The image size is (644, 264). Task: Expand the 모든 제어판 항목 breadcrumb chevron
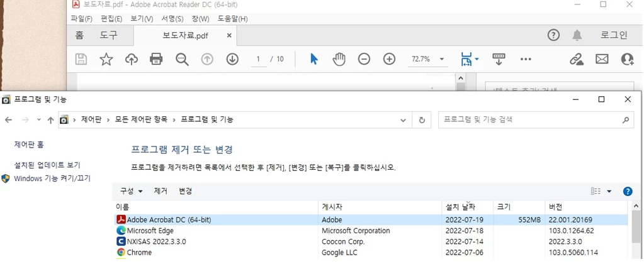point(174,120)
